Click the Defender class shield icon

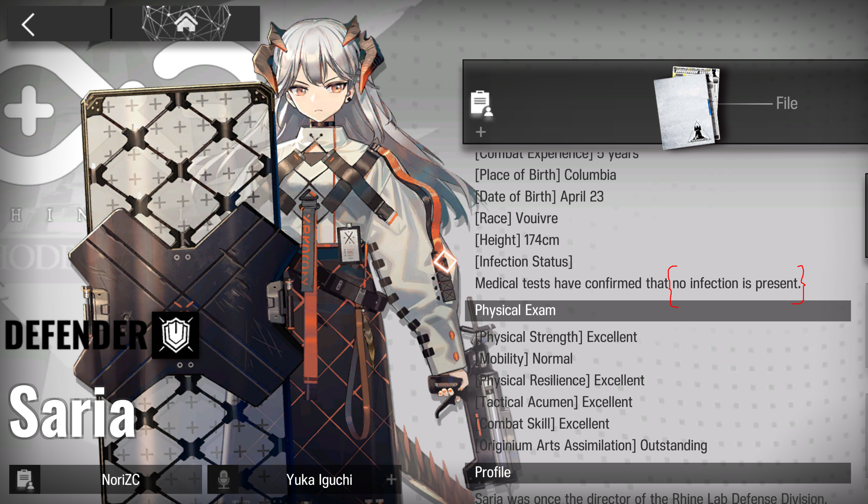(x=175, y=335)
